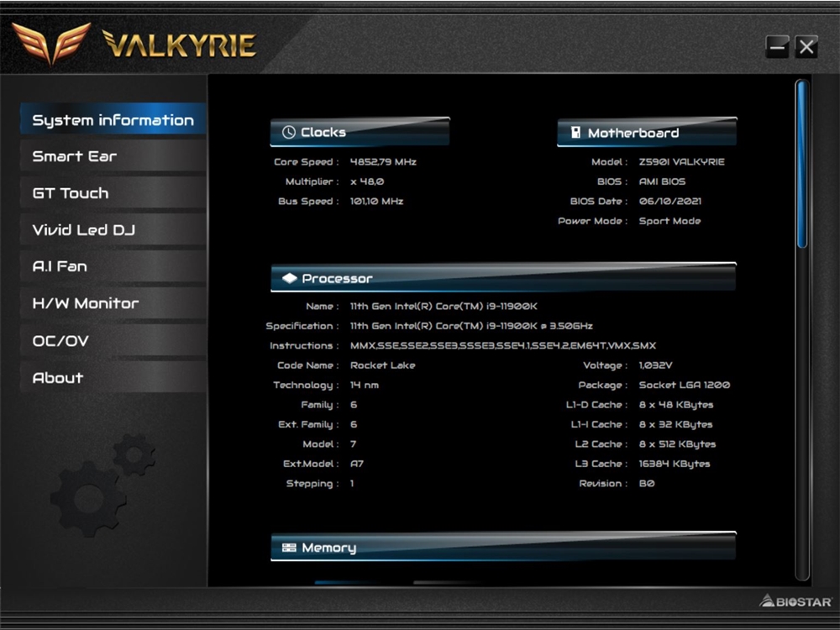The height and width of the screenshot is (630, 840).
Task: Click the Power Mode label
Action: click(x=592, y=221)
